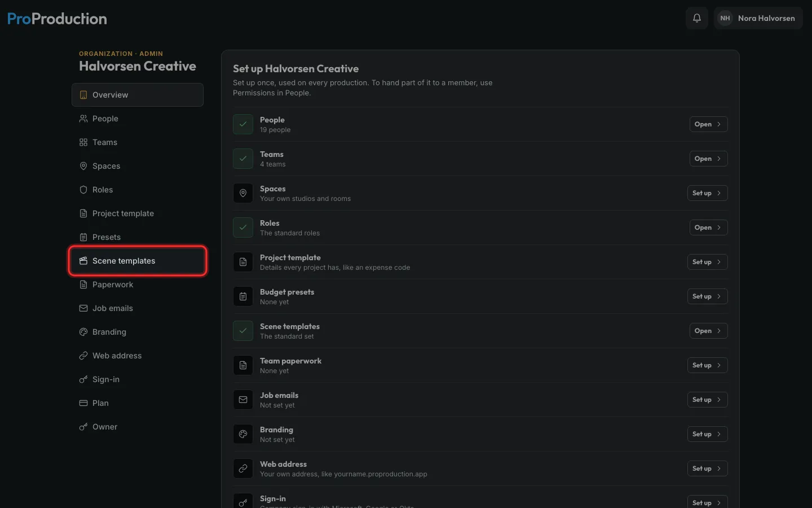Screen dimensions: 812x508
Task: Click the Plan card icon in sidebar
Action: coord(83,403)
